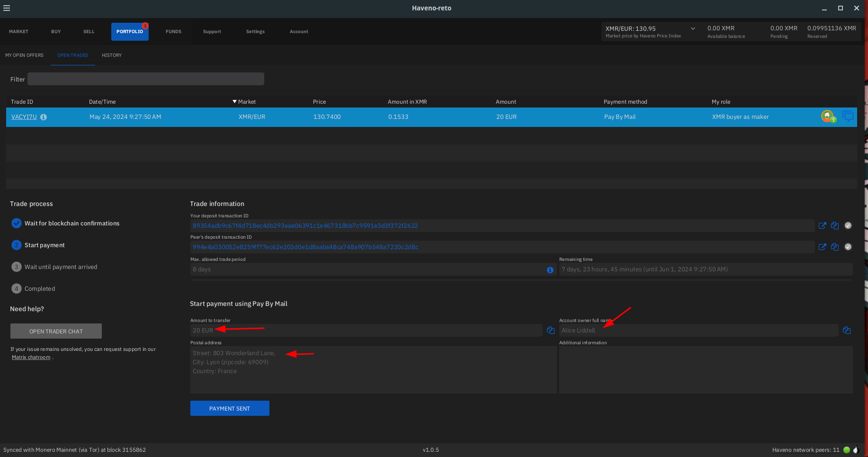Switch to My Open Offers subtab
The height and width of the screenshot is (457, 868).
click(24, 55)
